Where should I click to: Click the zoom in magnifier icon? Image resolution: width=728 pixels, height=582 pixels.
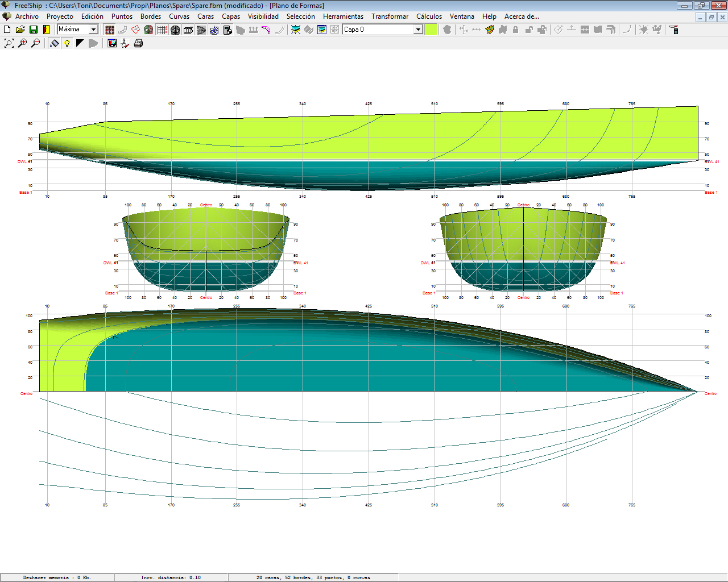pyautogui.click(x=22, y=43)
